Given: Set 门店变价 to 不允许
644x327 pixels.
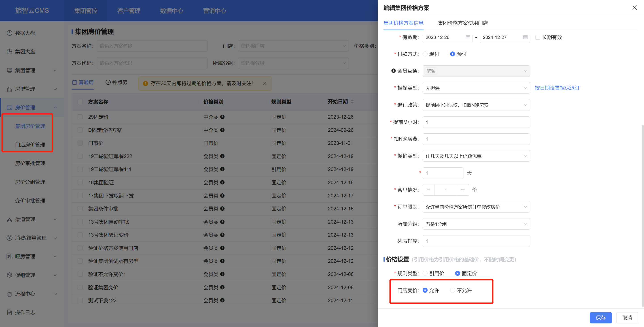Looking at the screenshot, I should (x=453, y=290).
